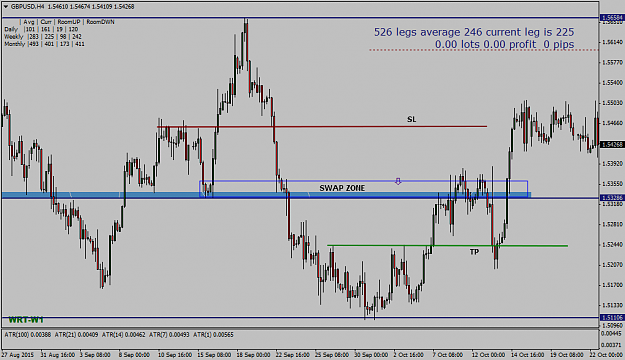Click the '526 legs average 246' info line
The width and height of the screenshot is (625, 360).
[x=474, y=32]
